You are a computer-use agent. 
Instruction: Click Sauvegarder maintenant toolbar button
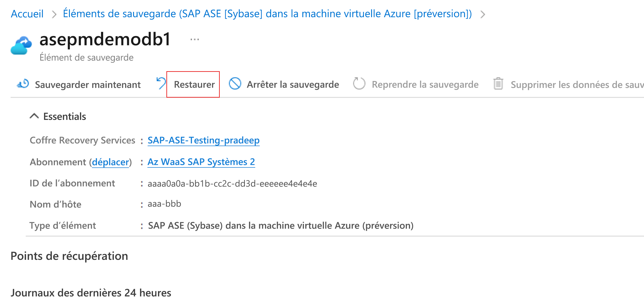click(87, 85)
